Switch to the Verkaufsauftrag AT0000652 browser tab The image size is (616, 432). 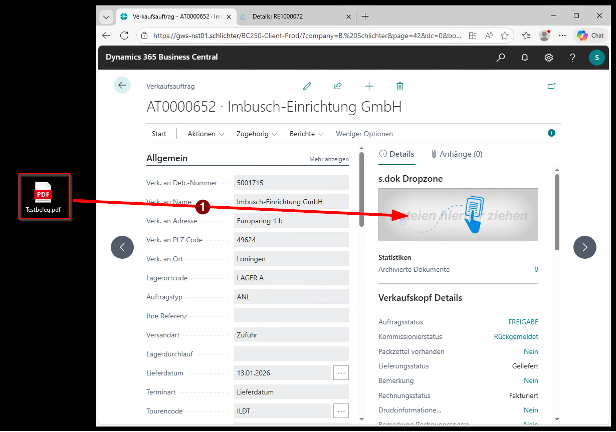pos(176,16)
